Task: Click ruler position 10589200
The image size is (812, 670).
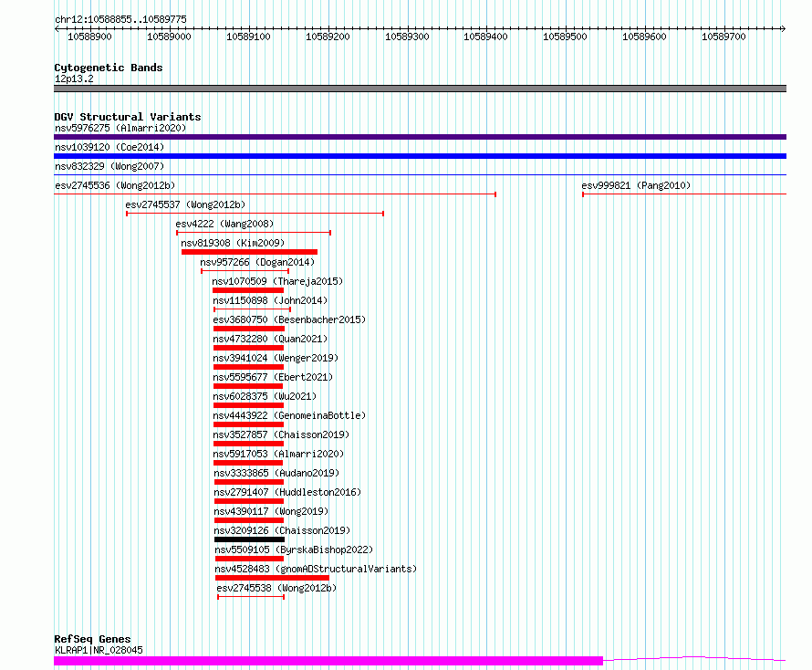Action: pos(328,37)
